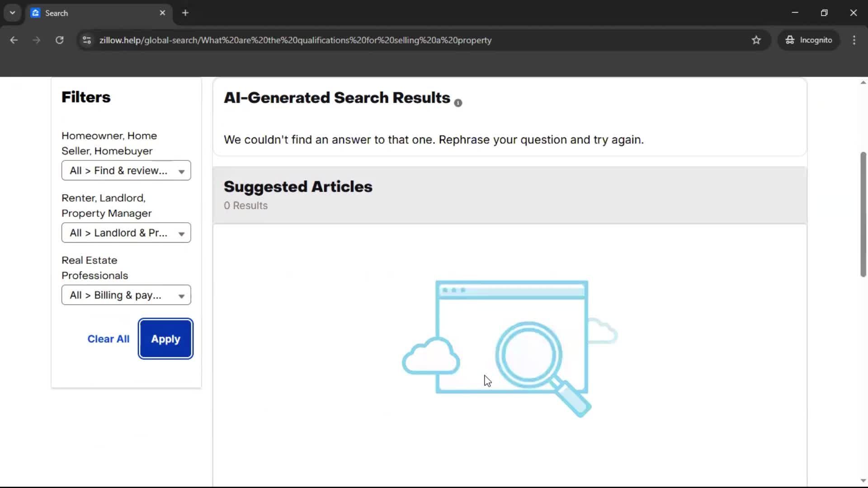Open the Chrome three-dot menu
Image resolution: width=868 pixels, height=488 pixels.
tap(854, 40)
